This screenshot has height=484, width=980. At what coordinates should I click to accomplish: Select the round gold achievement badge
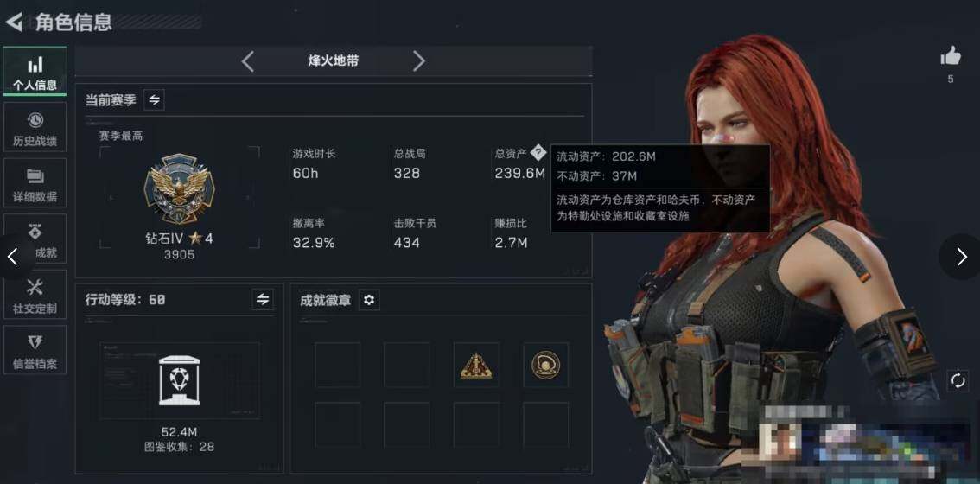point(545,365)
